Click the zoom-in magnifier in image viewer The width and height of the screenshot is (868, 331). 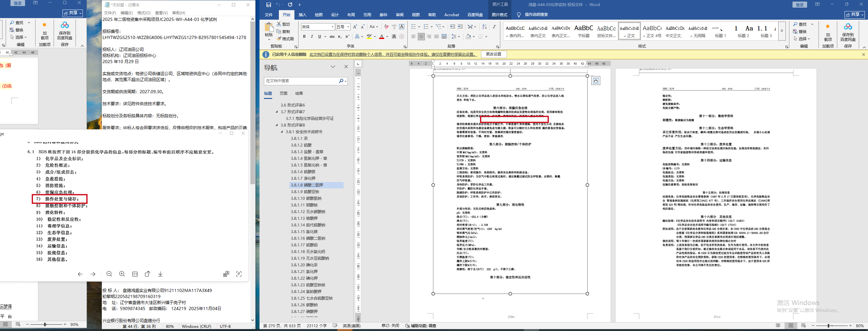(x=122, y=274)
